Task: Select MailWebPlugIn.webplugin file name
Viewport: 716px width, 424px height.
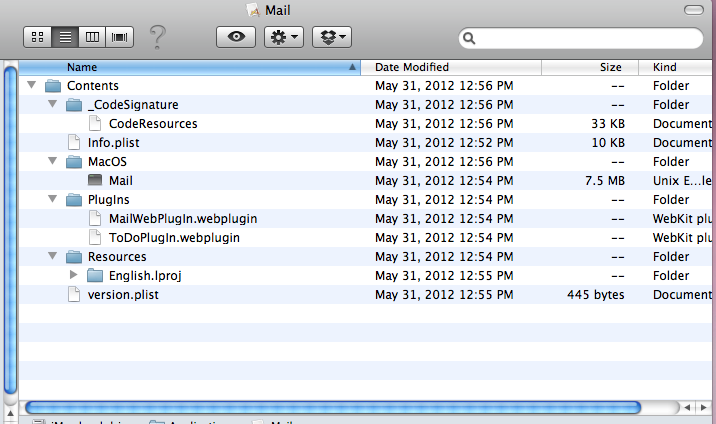Action: click(183, 219)
